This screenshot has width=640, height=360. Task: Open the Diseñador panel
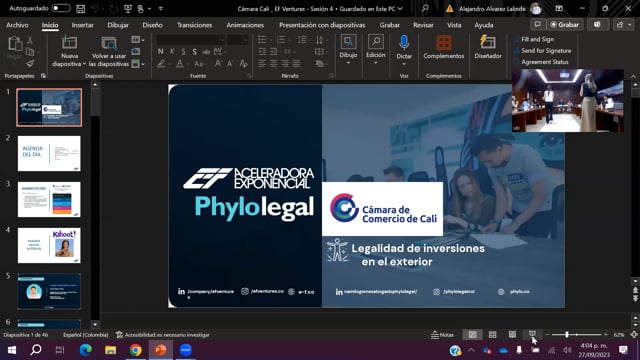point(488,48)
